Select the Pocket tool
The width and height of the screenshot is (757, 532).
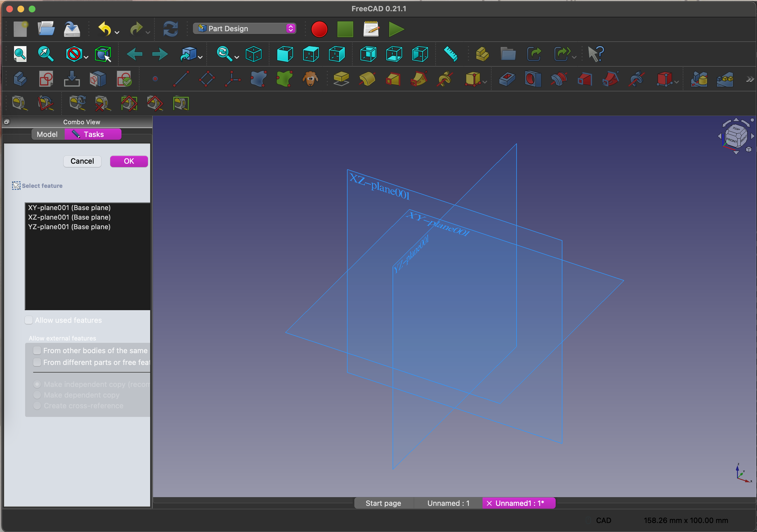(x=507, y=79)
